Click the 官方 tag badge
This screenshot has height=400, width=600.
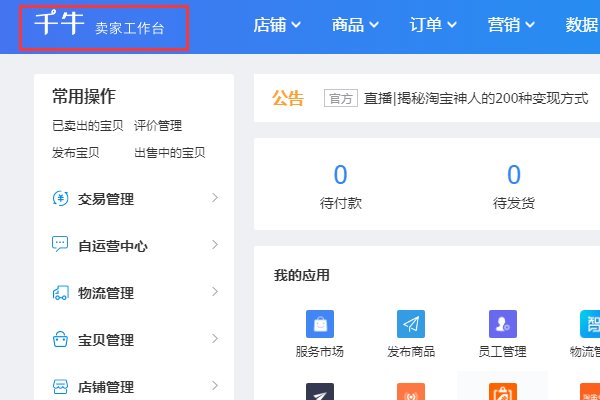341,98
